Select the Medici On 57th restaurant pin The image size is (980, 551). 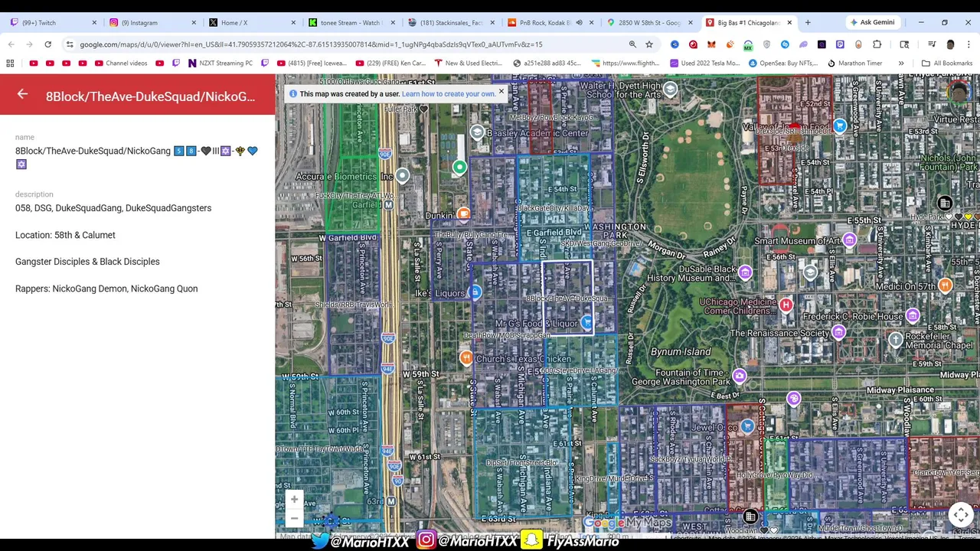[945, 285]
